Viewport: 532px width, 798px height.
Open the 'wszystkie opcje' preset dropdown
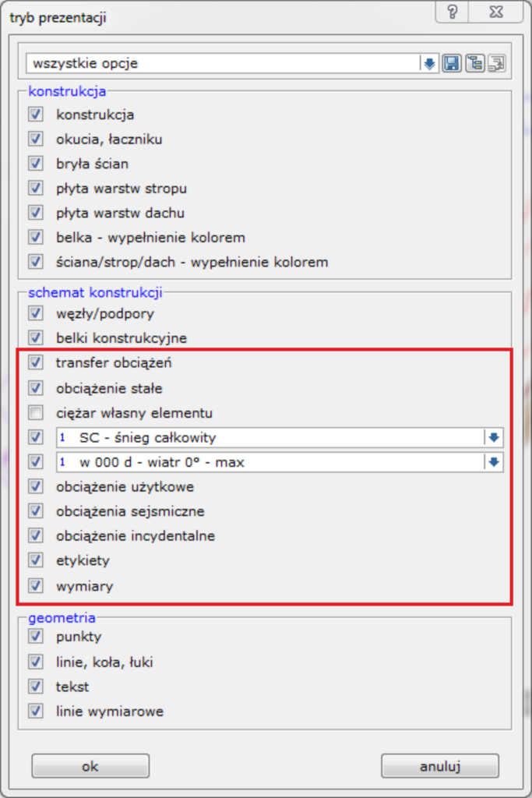coord(429,64)
